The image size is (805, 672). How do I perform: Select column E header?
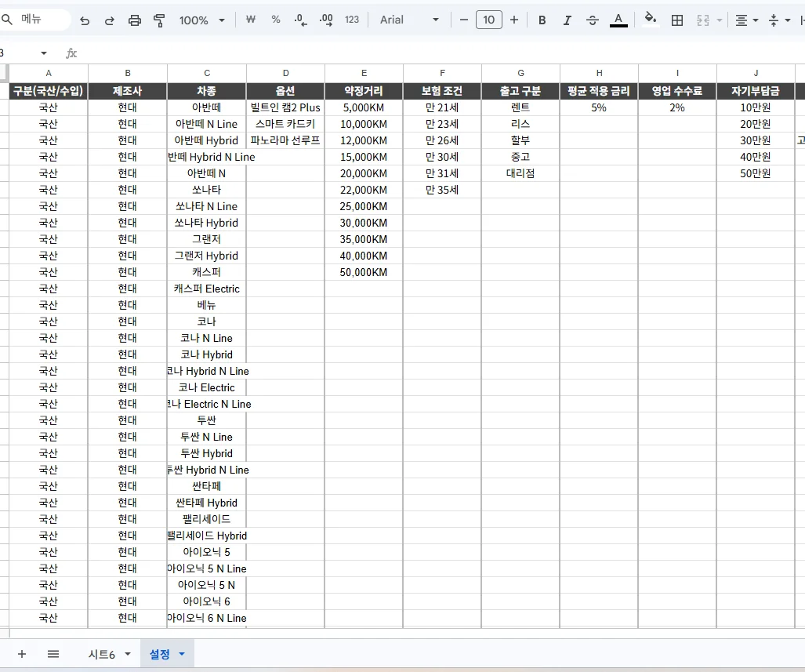364,73
